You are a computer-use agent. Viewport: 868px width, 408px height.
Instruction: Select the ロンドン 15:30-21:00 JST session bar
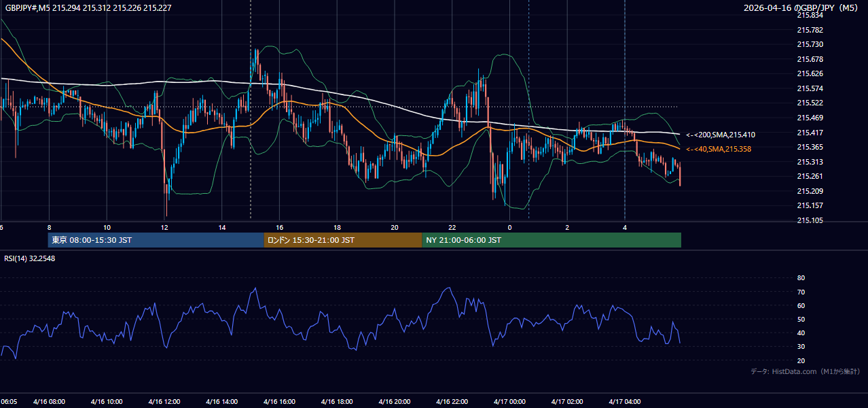(x=343, y=240)
